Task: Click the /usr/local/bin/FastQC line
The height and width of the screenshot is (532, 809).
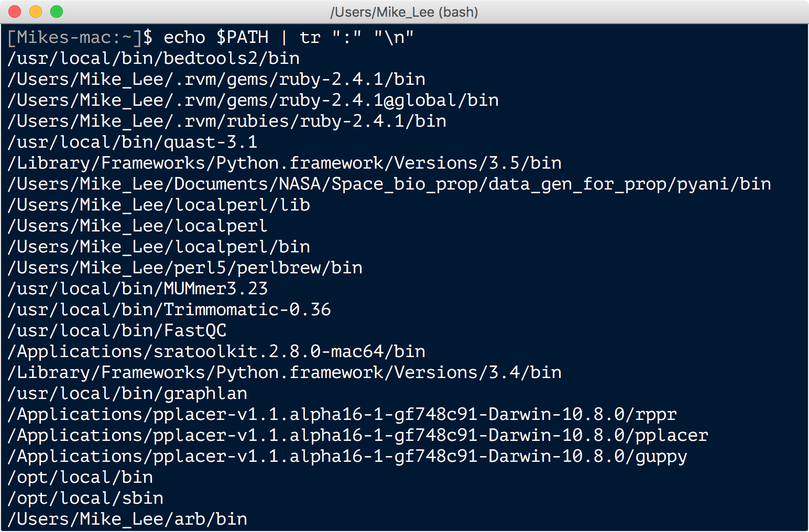Action: pos(117,331)
